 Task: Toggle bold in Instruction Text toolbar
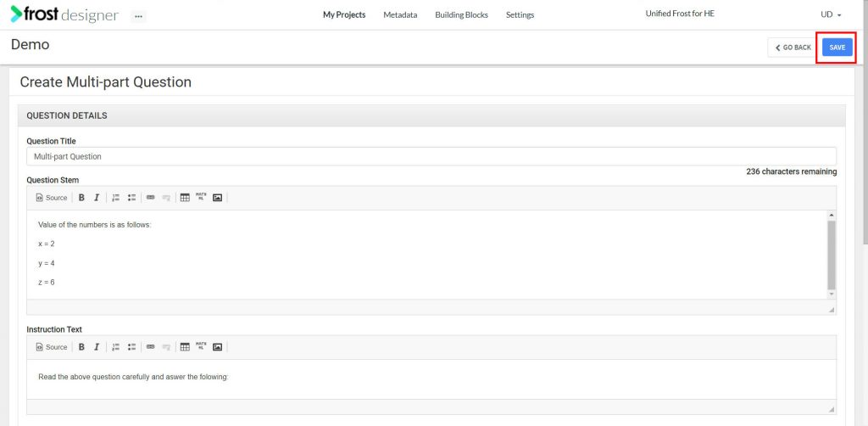(81, 347)
